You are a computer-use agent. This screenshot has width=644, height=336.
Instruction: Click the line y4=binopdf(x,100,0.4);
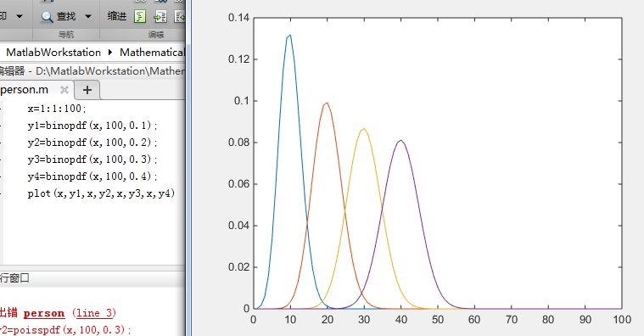(92, 176)
